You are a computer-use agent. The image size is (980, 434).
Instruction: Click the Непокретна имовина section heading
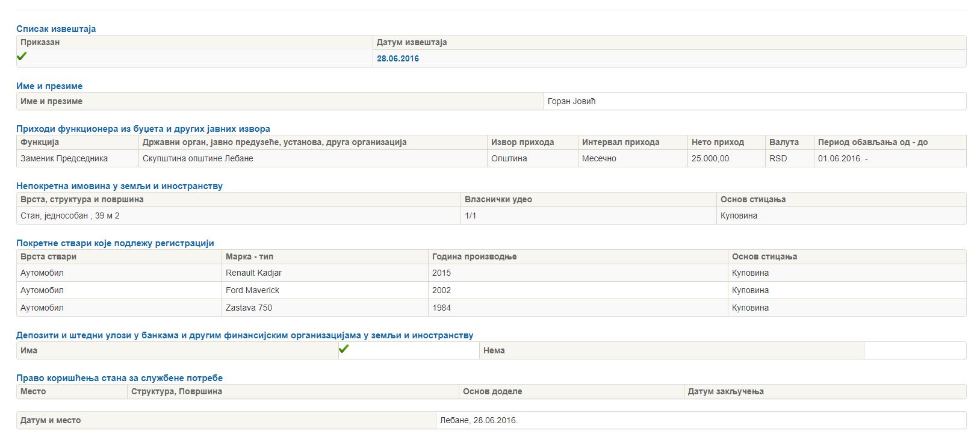coord(119,186)
